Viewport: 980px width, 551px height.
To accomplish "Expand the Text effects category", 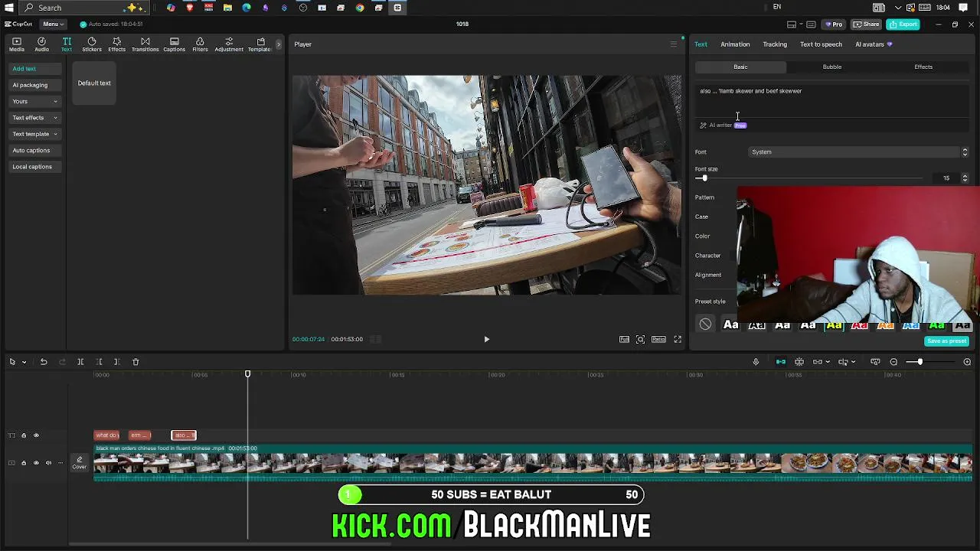I will click(34, 118).
